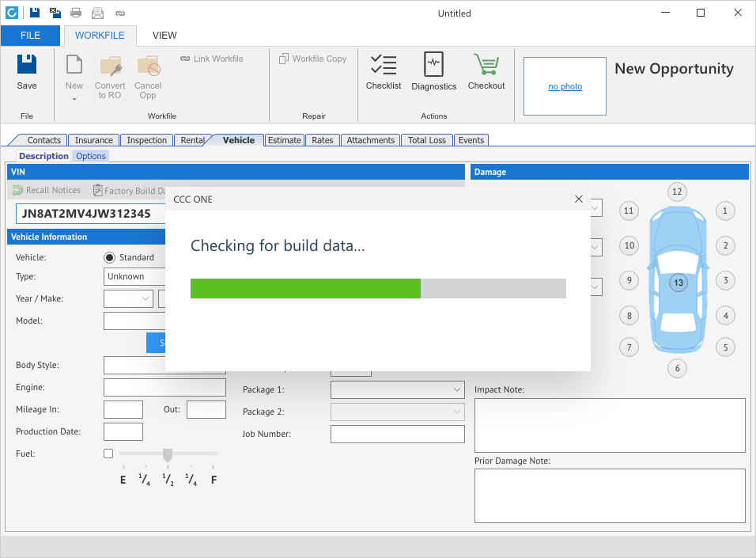Open the Inspection tab
Screen dimensions: 756x558
coord(146,140)
